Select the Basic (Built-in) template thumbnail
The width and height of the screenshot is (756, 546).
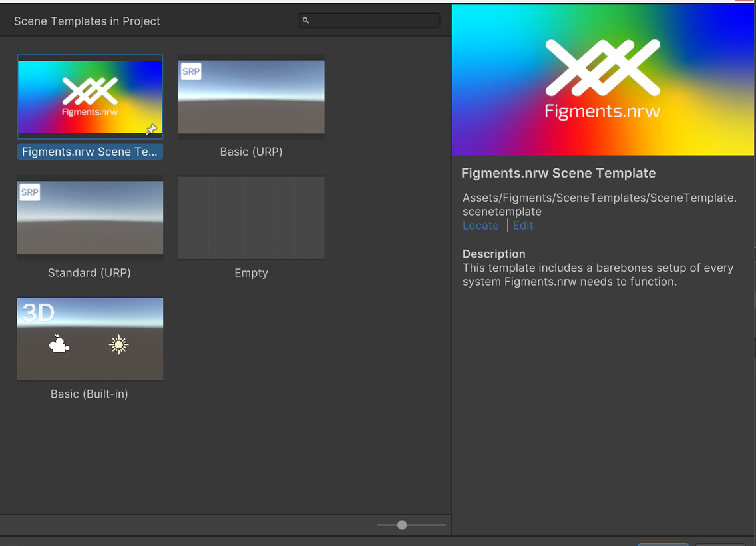90,339
